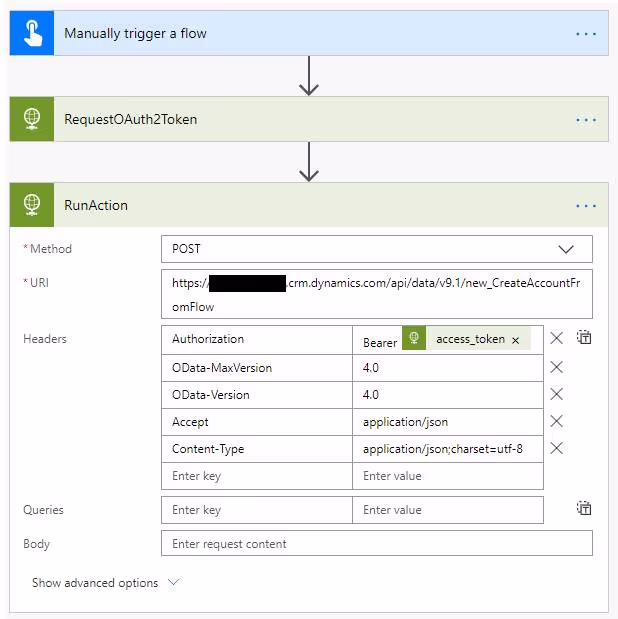
Task: Expand the Manually trigger a flow card
Action: [309, 33]
